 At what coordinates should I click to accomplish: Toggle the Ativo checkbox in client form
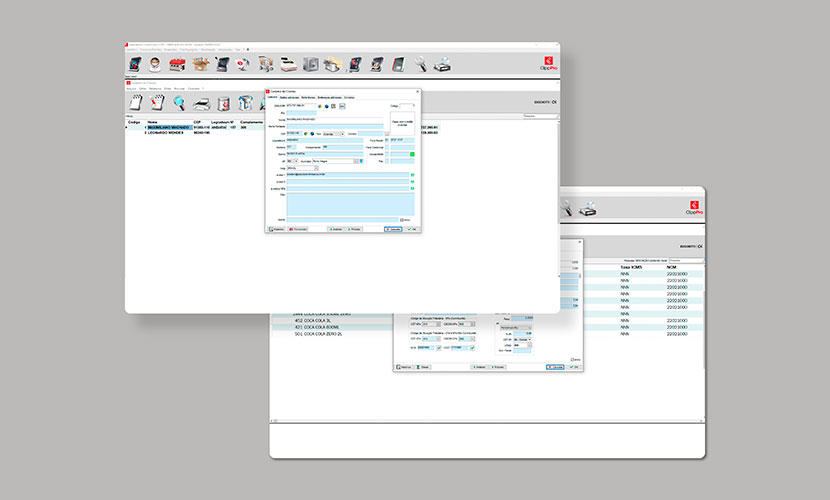[x=401, y=220]
